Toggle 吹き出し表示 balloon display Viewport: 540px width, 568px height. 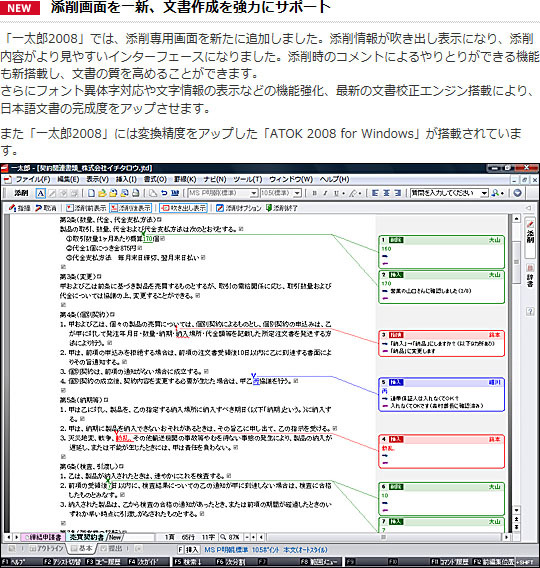184,208
